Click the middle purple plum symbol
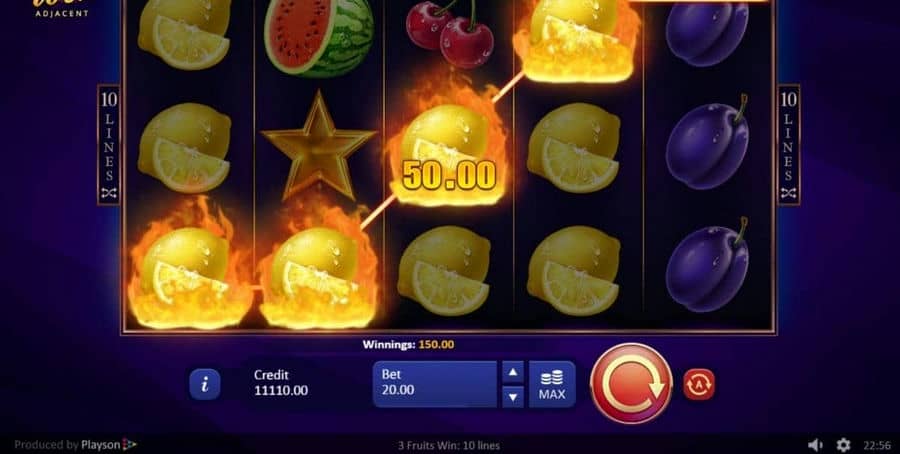Viewport: 900px width, 454px height. 708,145
